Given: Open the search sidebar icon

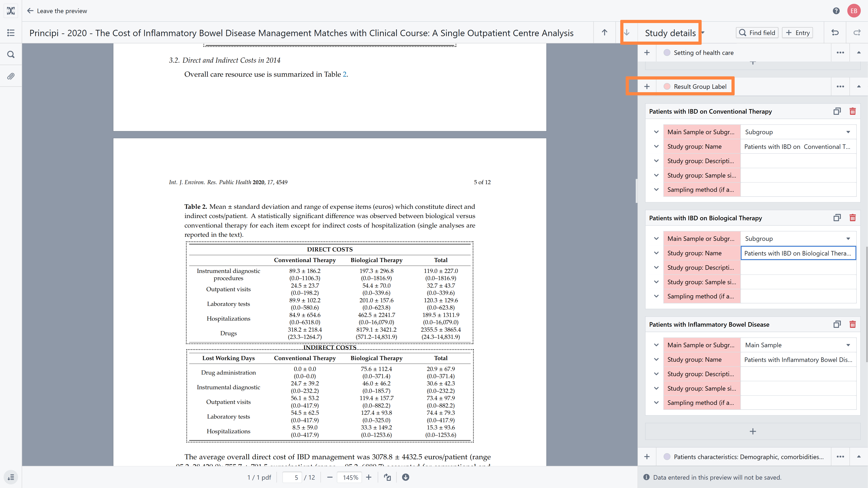Looking at the screenshot, I should pos(11,54).
